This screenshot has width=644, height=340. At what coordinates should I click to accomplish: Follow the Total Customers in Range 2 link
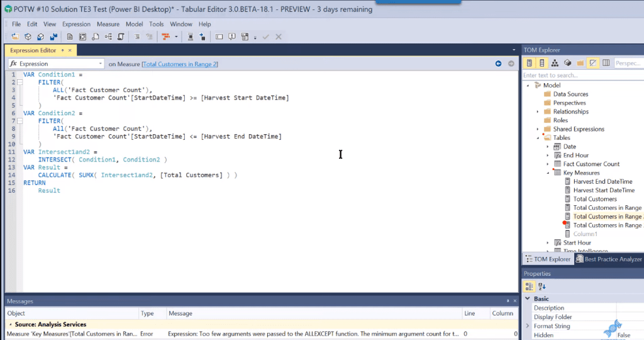pos(180,64)
